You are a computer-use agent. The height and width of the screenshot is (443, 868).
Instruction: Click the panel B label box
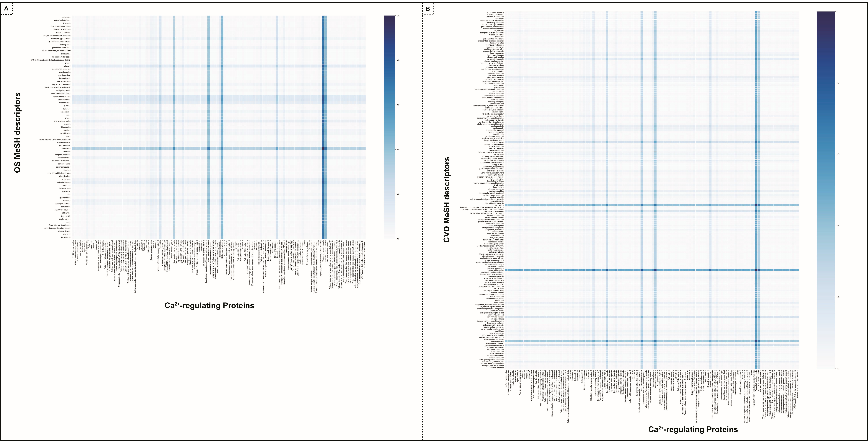click(x=428, y=9)
